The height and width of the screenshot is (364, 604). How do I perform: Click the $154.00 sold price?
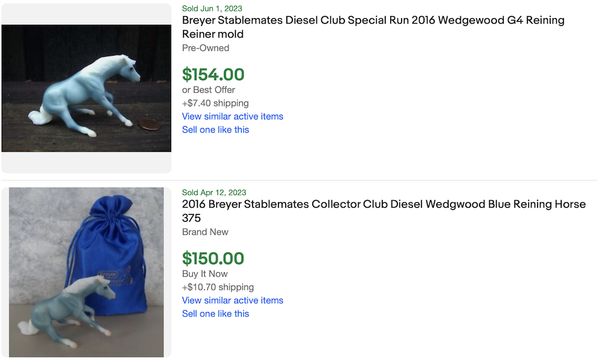click(213, 75)
